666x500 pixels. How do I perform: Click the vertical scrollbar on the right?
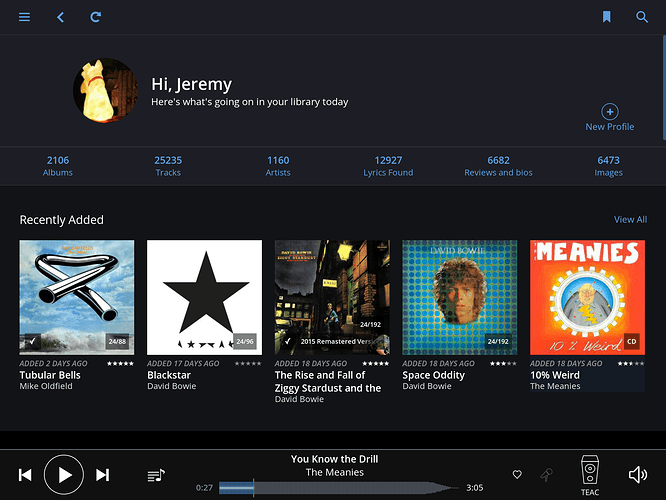tap(664, 87)
